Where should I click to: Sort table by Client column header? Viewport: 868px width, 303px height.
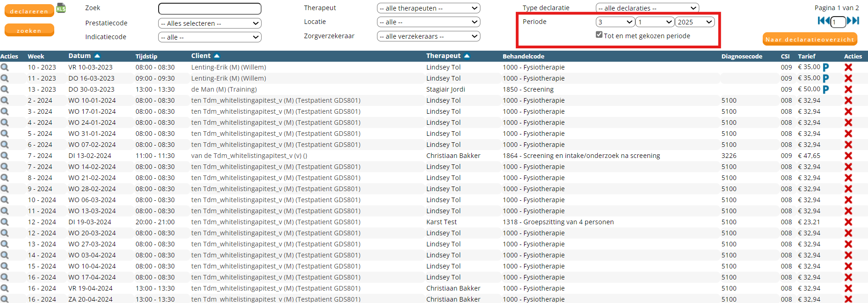coord(201,56)
